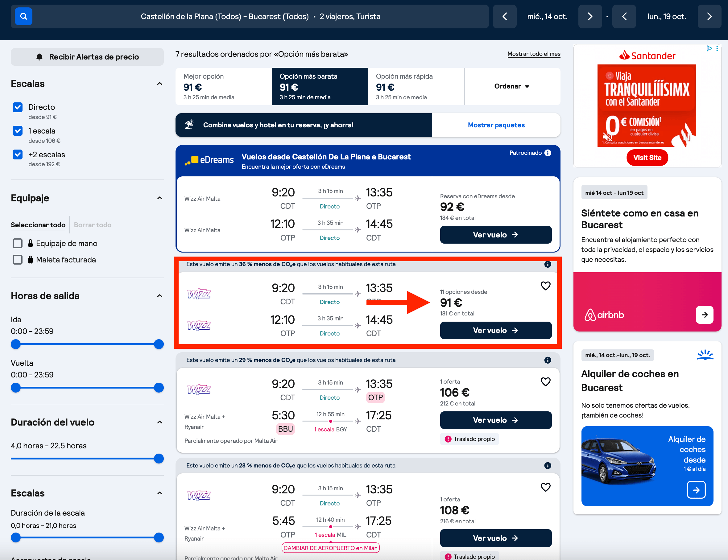
Task: Click Recibir Alertas de precio button
Action: click(x=87, y=57)
